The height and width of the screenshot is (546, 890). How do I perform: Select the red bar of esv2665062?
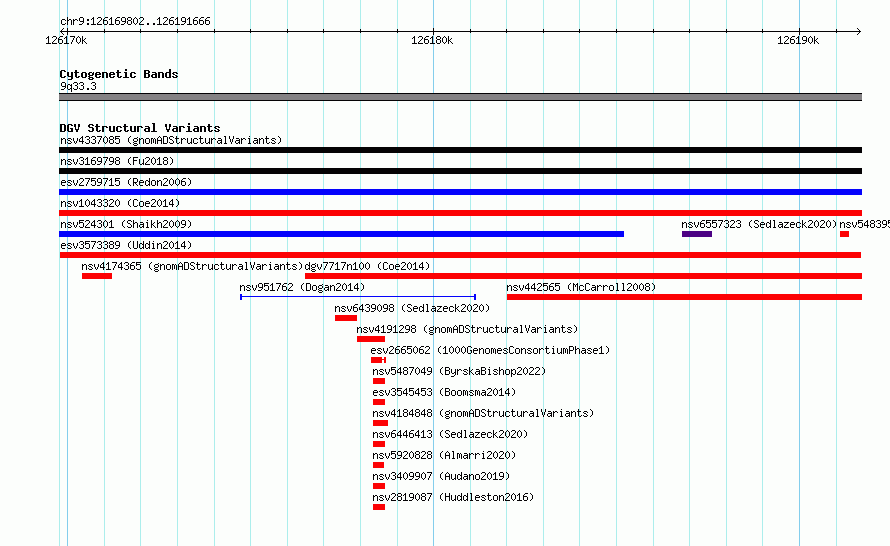[379, 360]
